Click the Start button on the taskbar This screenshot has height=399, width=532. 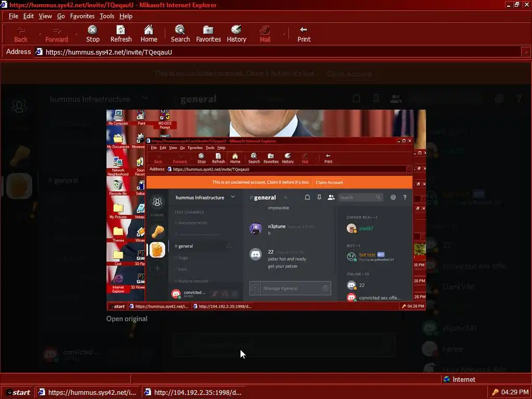[x=18, y=392]
